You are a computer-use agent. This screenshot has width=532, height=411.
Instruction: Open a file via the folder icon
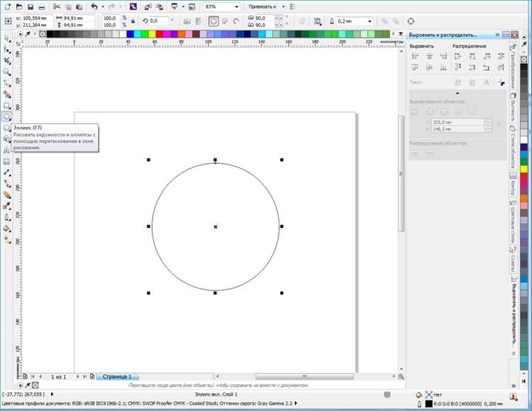[x=19, y=6]
